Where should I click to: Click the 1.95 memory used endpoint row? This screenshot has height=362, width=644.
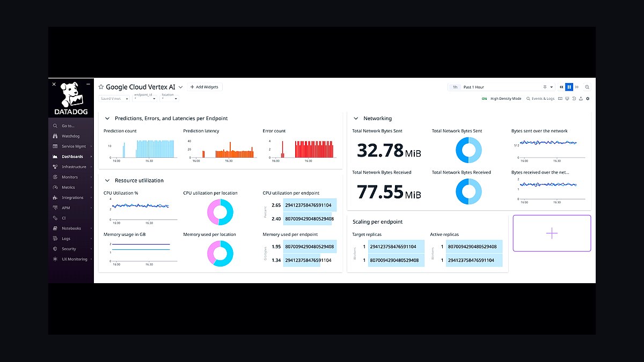[304, 247]
